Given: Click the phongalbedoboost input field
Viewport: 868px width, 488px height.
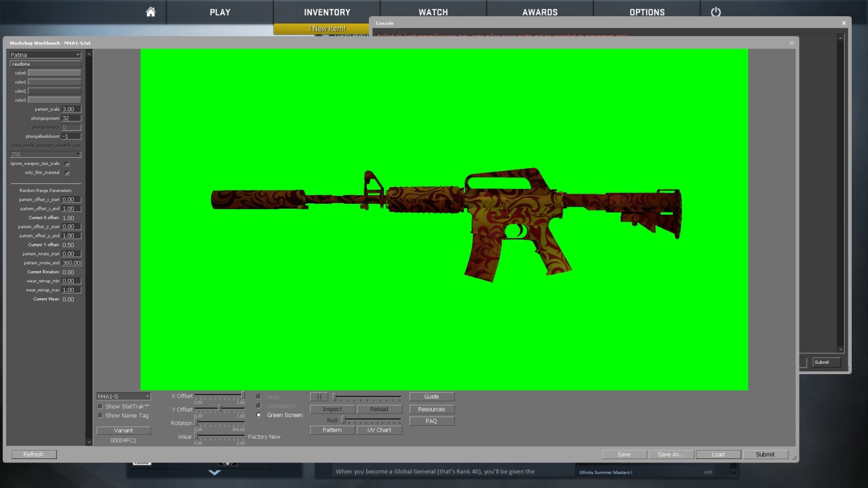Looking at the screenshot, I should tap(71, 136).
